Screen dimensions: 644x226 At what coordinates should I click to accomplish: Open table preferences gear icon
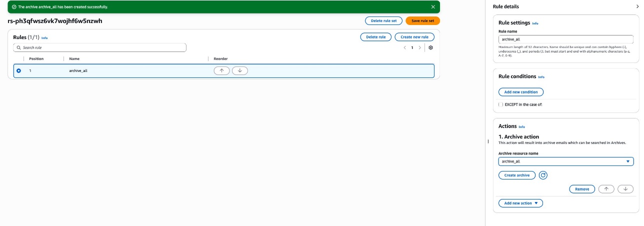click(430, 47)
